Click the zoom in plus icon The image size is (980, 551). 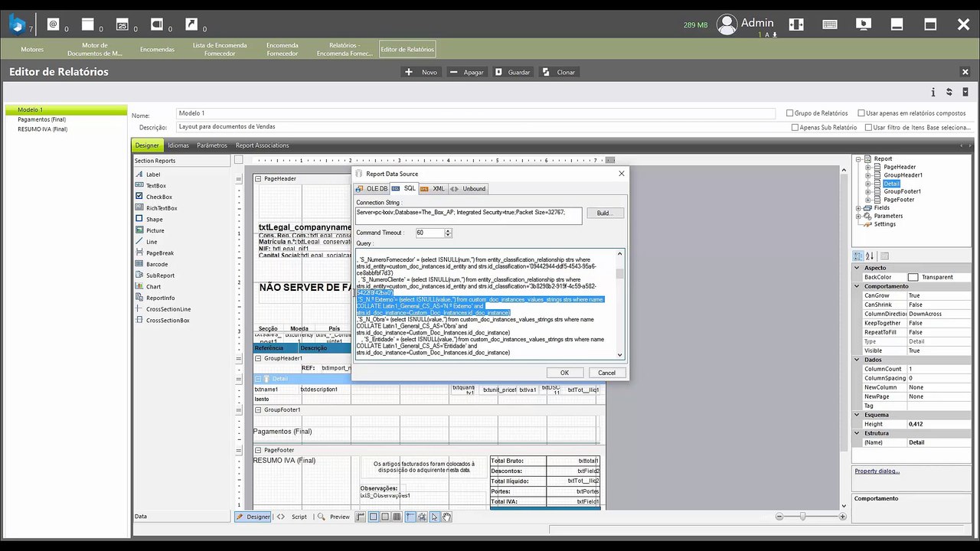842,517
